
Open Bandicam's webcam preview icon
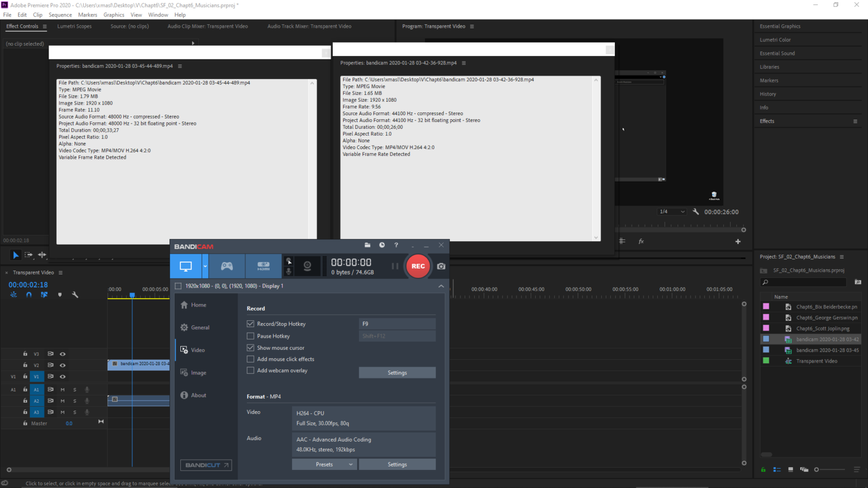(x=306, y=266)
